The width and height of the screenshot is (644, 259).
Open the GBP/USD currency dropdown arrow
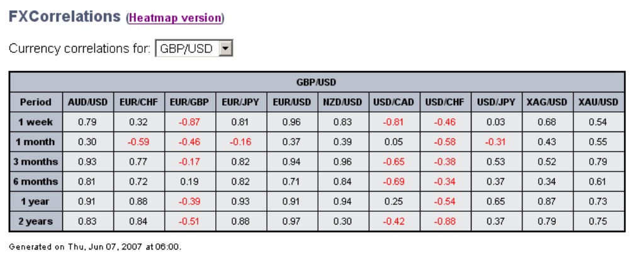click(x=225, y=48)
